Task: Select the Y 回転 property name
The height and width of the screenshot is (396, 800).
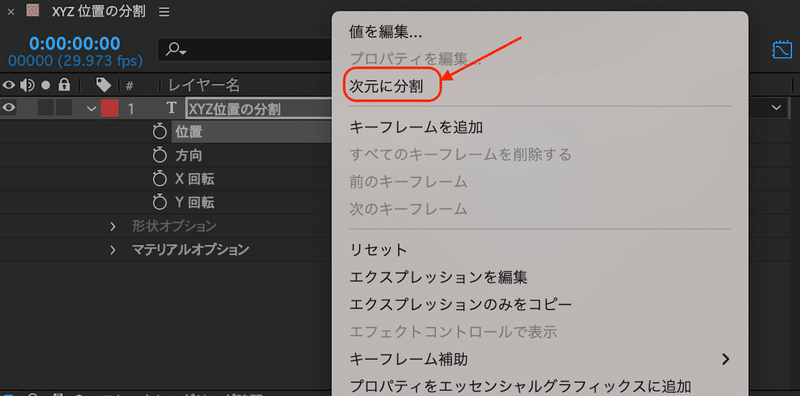Action: (195, 203)
